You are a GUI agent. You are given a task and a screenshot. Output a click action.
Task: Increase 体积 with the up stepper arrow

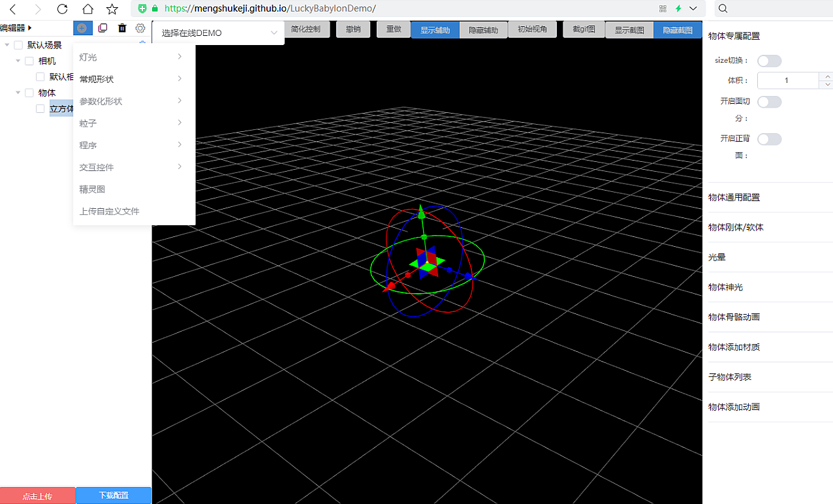(x=828, y=76)
